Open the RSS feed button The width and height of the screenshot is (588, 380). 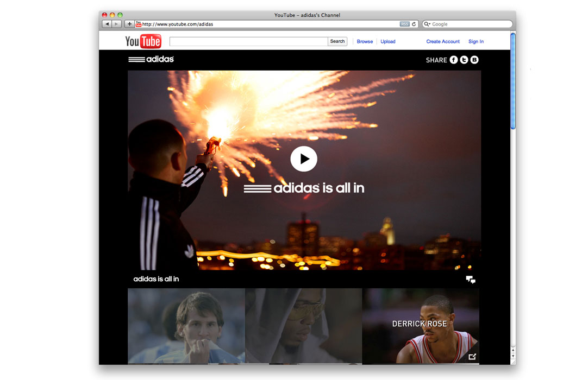click(405, 24)
